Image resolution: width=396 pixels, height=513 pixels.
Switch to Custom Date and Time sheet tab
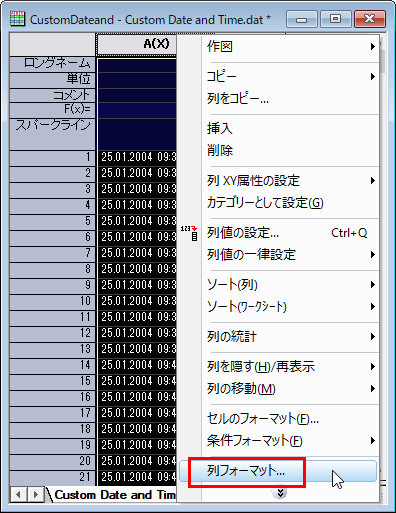pyautogui.click(x=115, y=495)
